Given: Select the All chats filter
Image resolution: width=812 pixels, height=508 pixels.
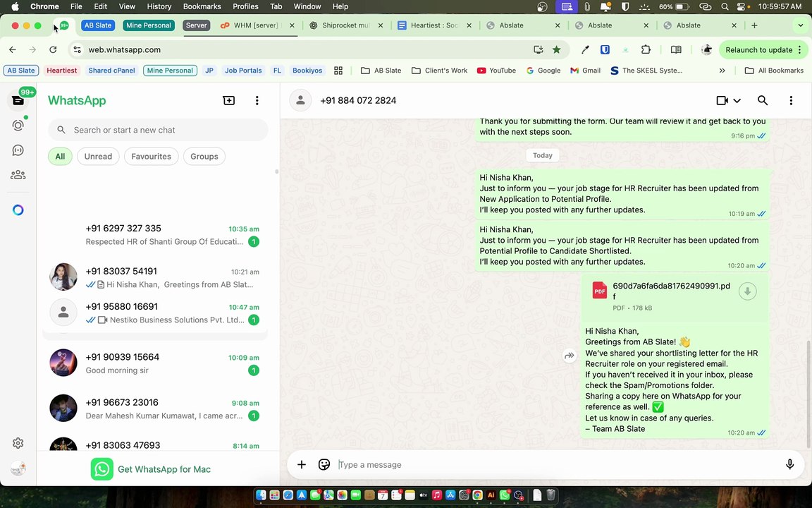Looking at the screenshot, I should [x=60, y=157].
